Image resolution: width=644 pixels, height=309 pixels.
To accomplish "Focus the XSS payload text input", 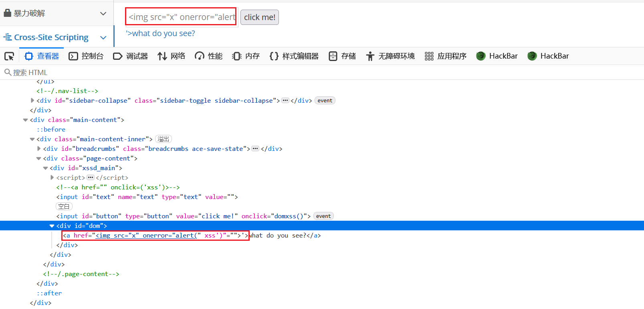I will (181, 17).
